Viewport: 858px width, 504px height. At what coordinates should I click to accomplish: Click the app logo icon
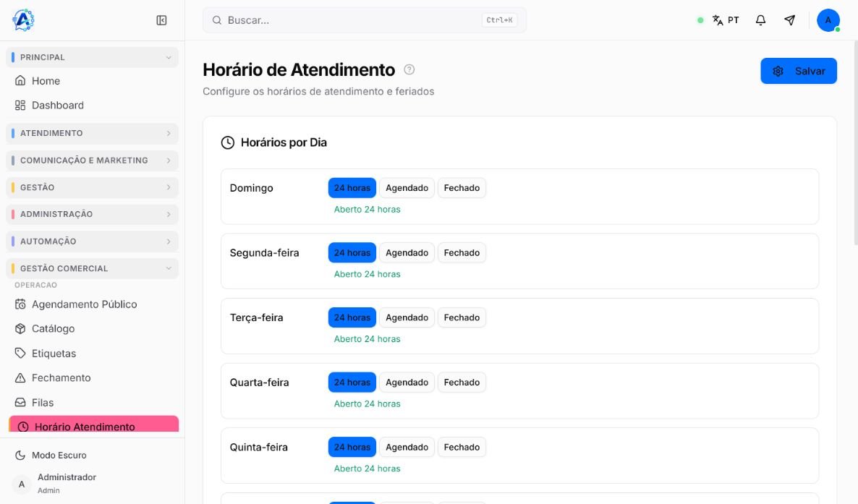23,20
